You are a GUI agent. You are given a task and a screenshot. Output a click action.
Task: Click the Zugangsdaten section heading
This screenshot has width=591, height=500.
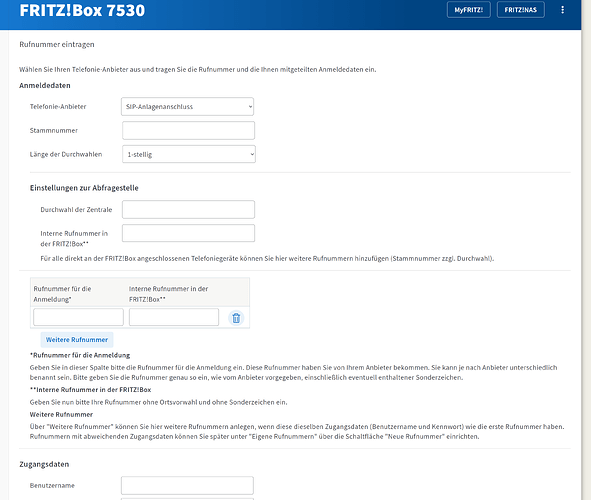tap(44, 464)
